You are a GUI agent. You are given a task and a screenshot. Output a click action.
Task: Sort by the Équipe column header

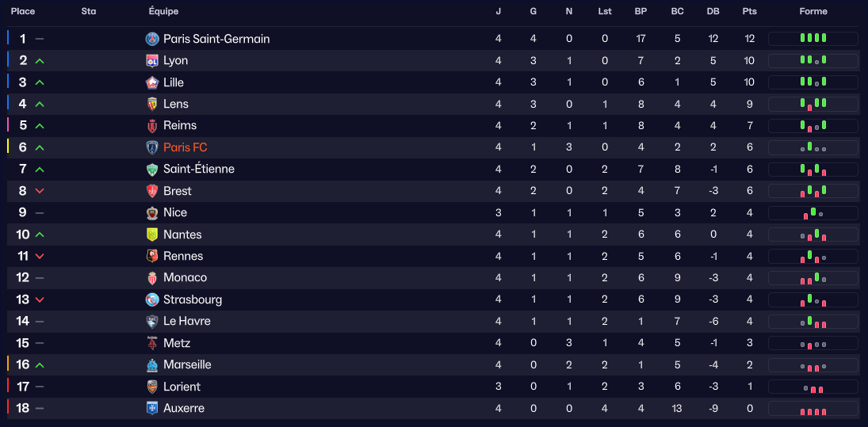pyautogui.click(x=163, y=12)
